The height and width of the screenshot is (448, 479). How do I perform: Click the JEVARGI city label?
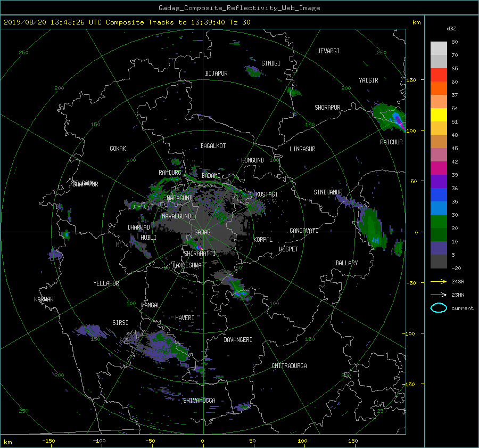click(x=328, y=51)
